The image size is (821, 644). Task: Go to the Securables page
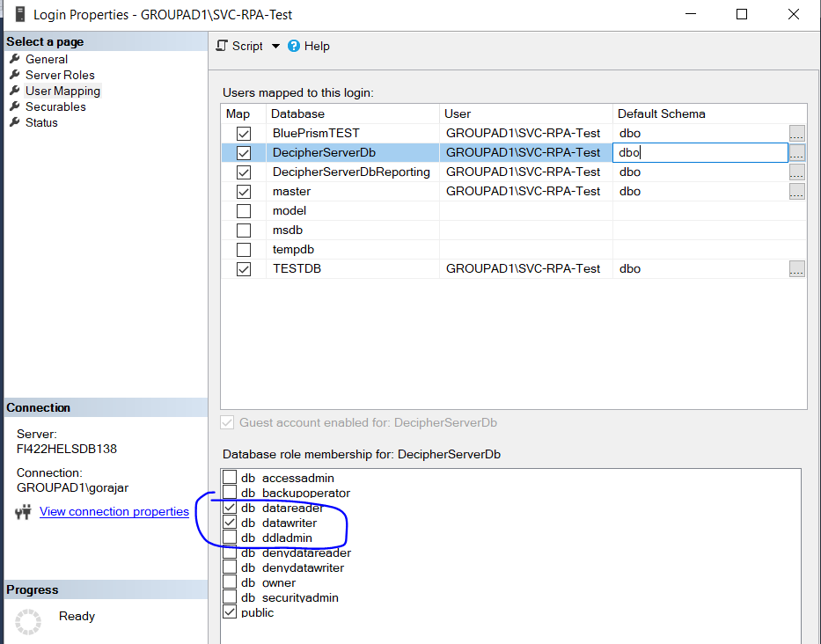(x=55, y=106)
